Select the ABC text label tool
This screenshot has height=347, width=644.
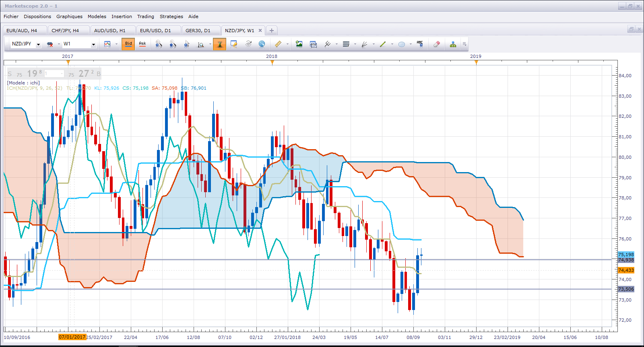point(420,44)
